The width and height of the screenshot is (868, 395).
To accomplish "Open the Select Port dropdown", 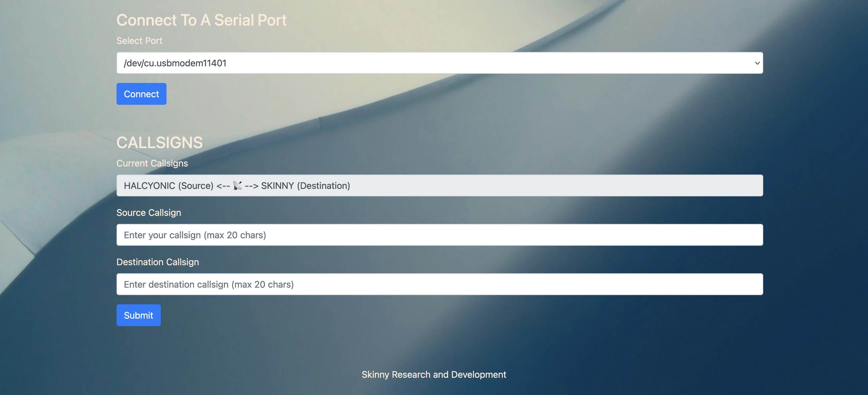I will coord(439,63).
